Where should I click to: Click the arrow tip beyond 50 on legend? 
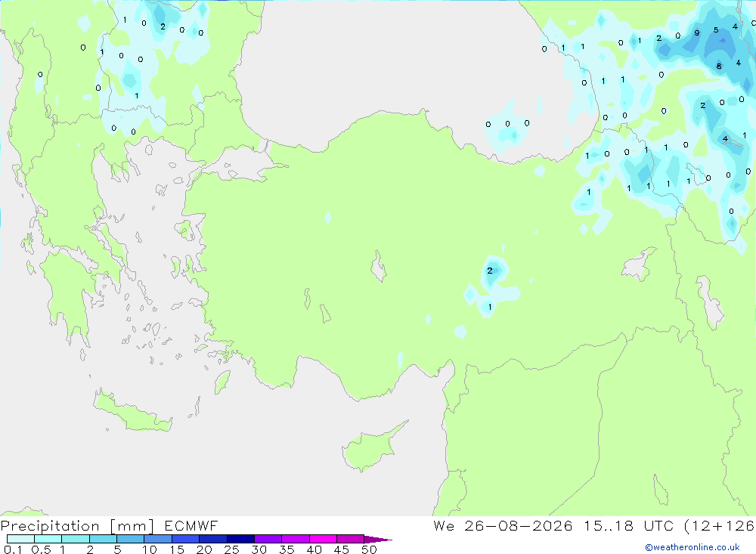[379, 539]
